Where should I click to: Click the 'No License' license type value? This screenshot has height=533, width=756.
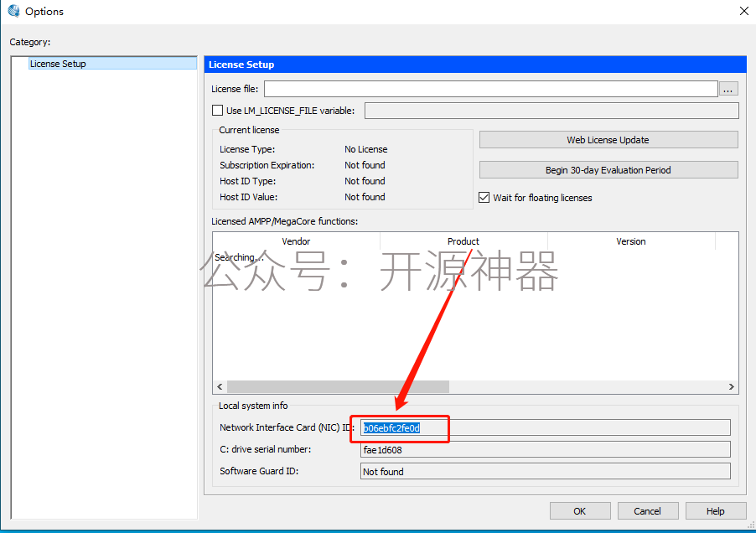click(x=366, y=149)
